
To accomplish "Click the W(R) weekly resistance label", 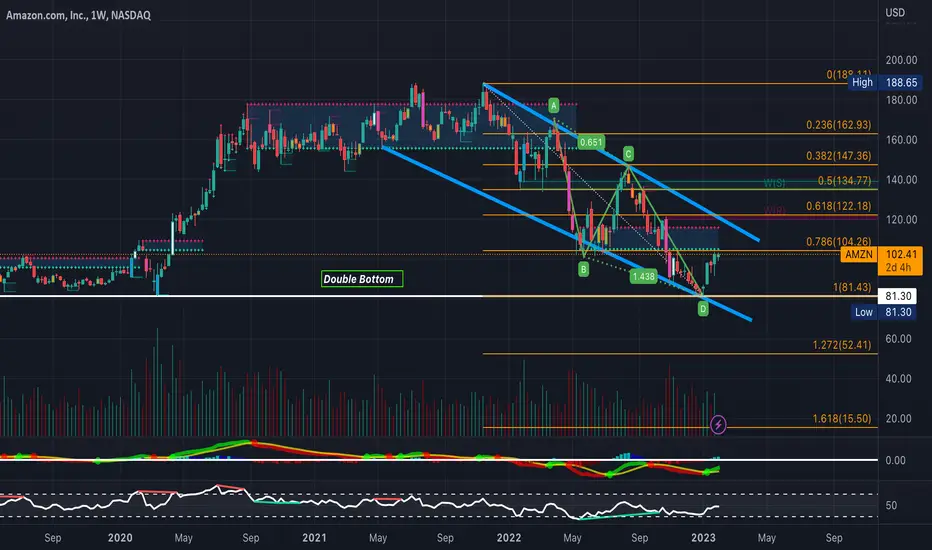I will (774, 210).
